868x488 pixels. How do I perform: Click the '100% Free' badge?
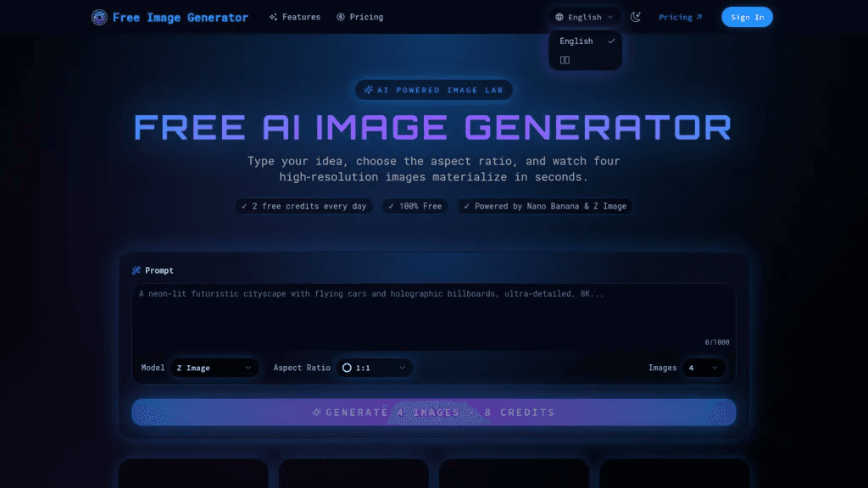click(x=415, y=206)
